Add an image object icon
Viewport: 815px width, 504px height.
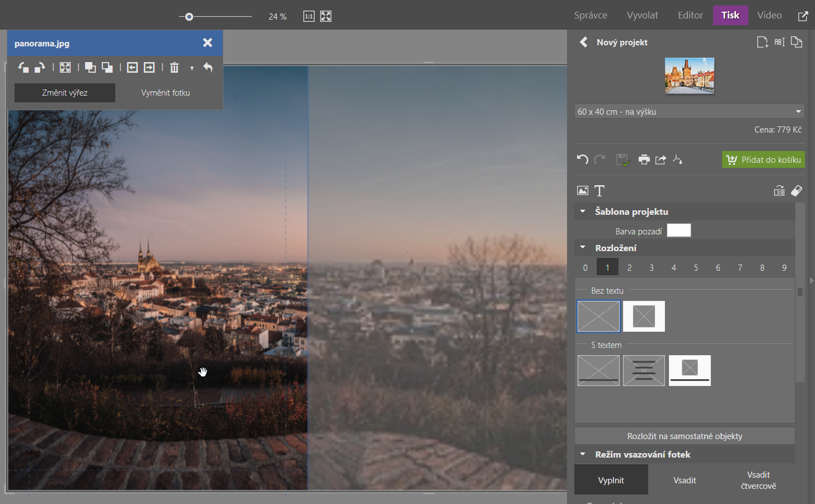583,191
